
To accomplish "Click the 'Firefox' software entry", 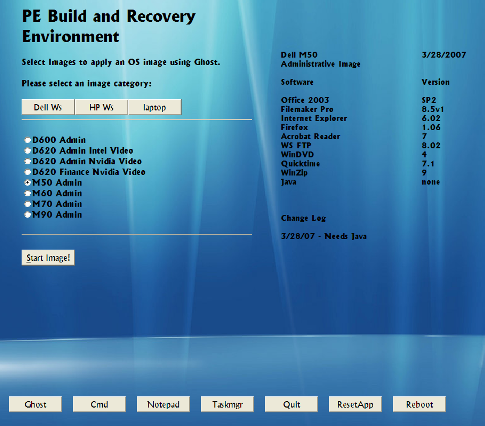I will [294, 127].
